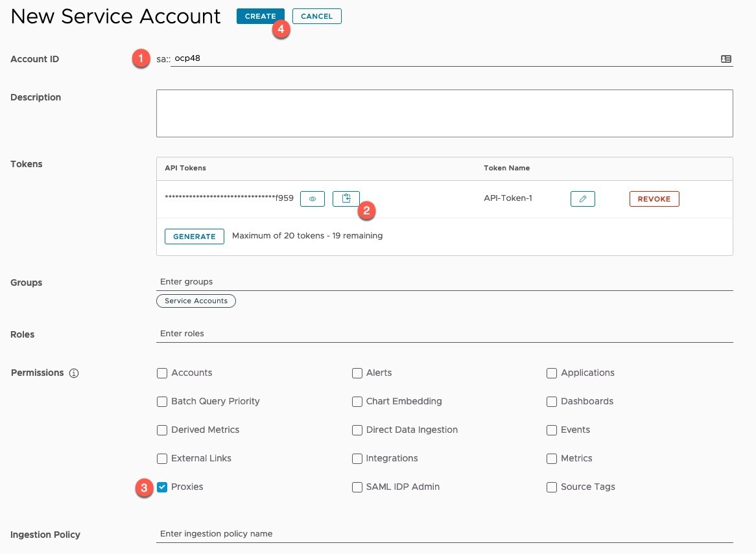This screenshot has height=554, width=756.
Task: Click the Enter groups field
Action: 445,282
